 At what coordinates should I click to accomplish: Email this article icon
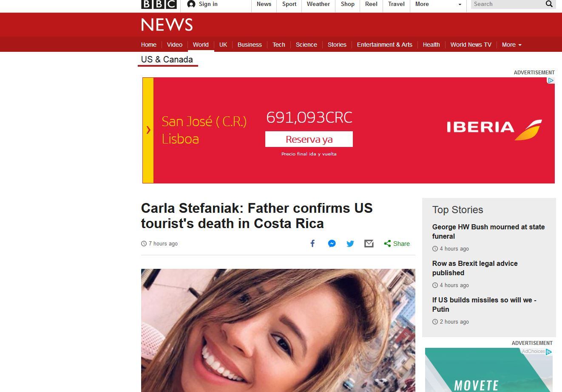369,244
